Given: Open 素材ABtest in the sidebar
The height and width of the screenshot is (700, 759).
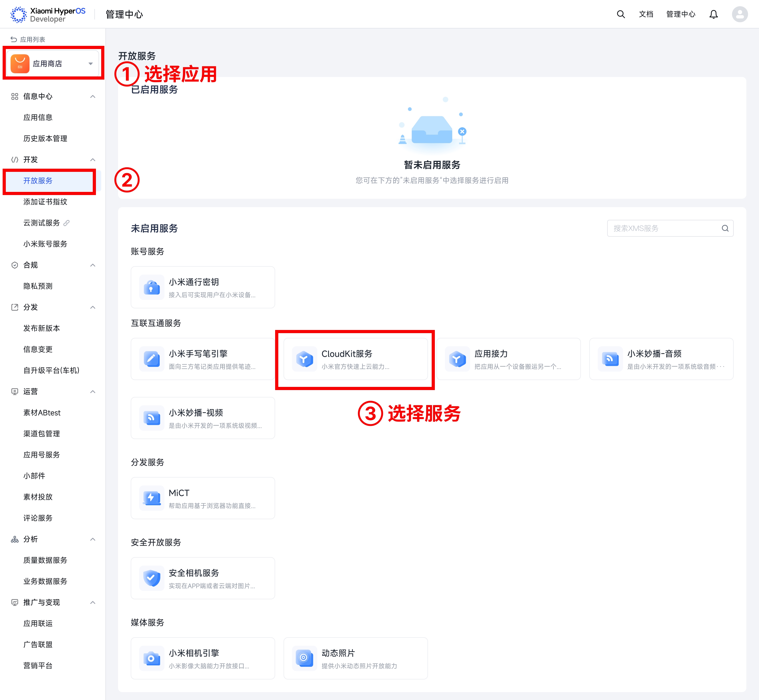Looking at the screenshot, I should (x=42, y=412).
